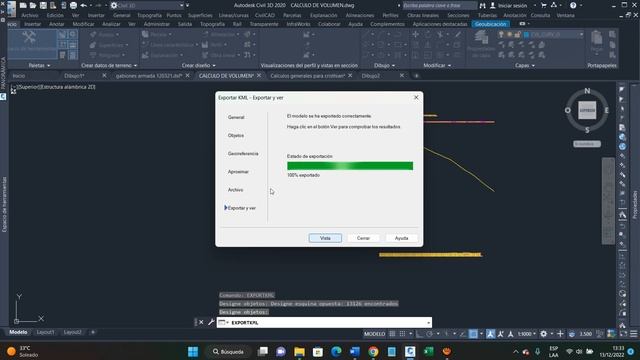640x360 pixels.
Task: Select the General page in the wizard
Action: [x=236, y=117]
